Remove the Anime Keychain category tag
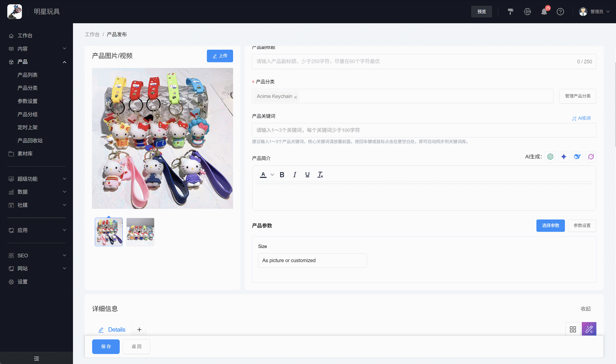The width and height of the screenshot is (616, 364). (x=295, y=97)
